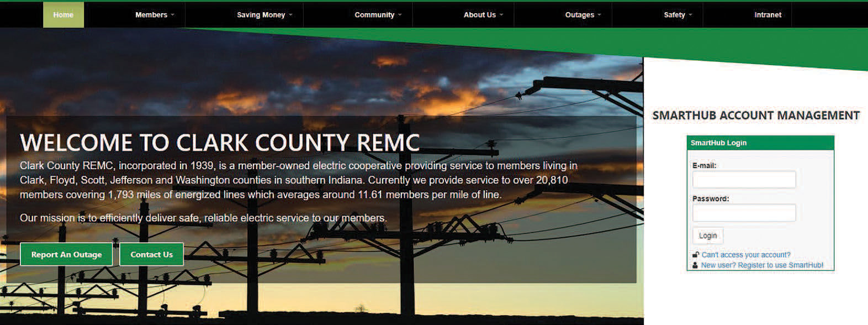Image resolution: width=868 pixels, height=325 pixels.
Task: Expand the Safety dropdown menu
Action: pyautogui.click(x=678, y=15)
